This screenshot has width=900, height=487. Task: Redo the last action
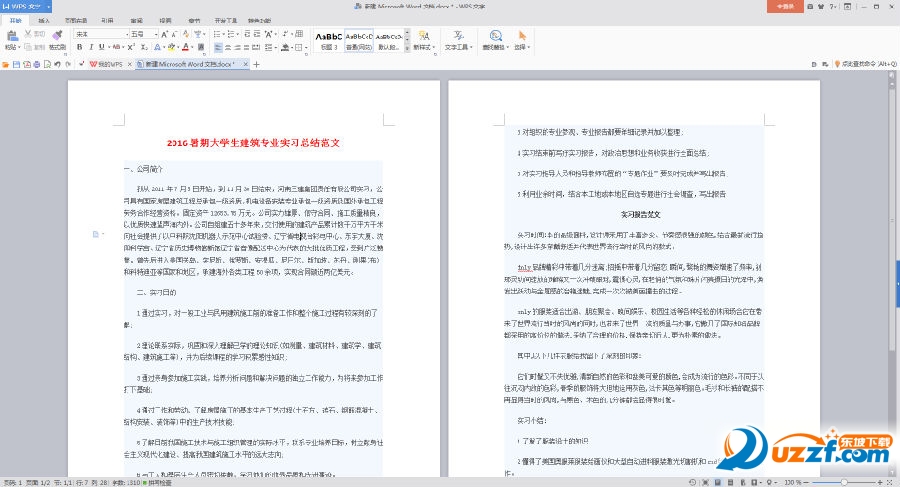coord(68,64)
